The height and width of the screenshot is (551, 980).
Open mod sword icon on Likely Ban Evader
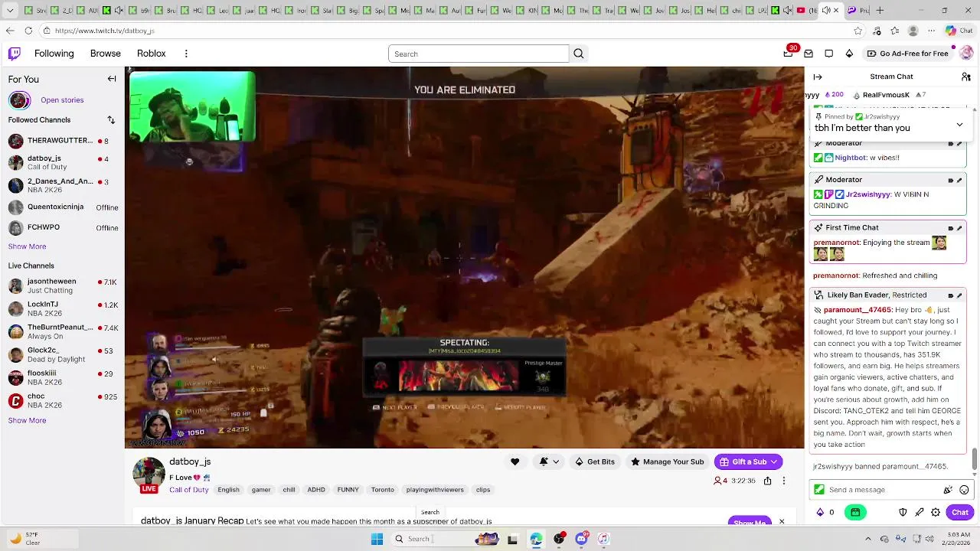[x=959, y=295]
